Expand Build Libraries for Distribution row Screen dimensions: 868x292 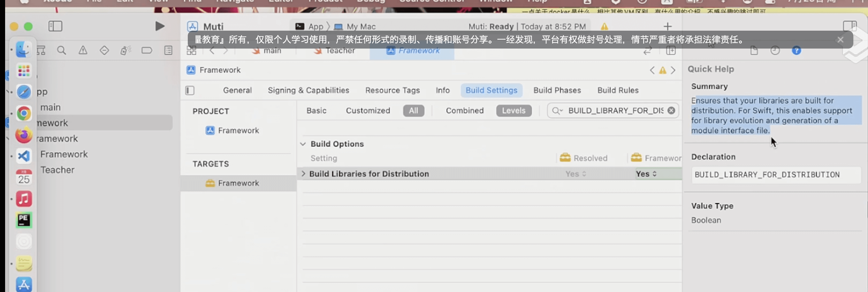[303, 174]
